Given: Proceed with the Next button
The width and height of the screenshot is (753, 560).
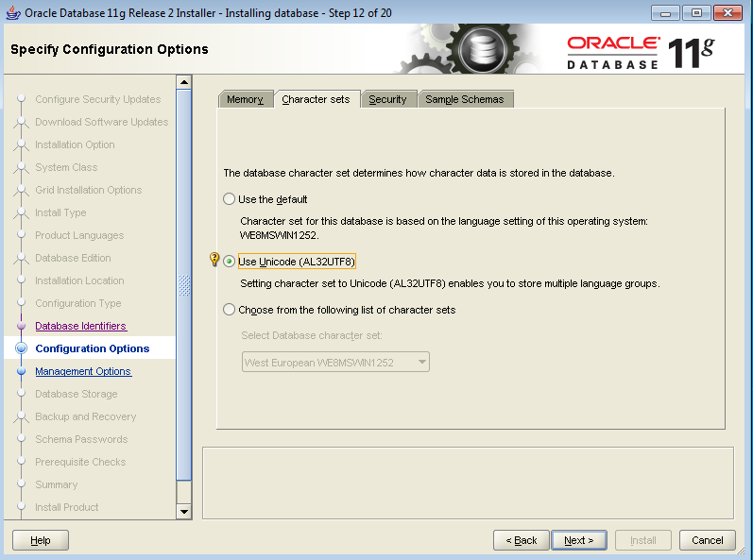Looking at the screenshot, I should (578, 540).
